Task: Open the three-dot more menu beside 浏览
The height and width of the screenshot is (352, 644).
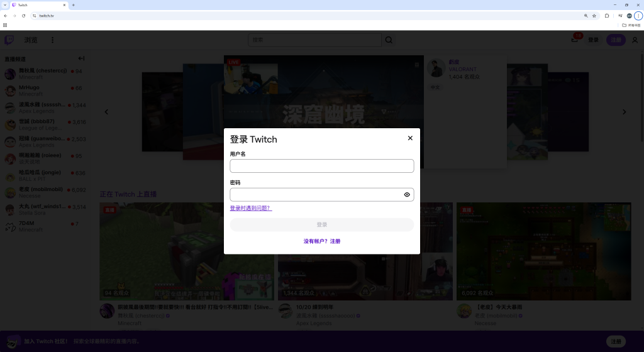Action: click(52, 40)
